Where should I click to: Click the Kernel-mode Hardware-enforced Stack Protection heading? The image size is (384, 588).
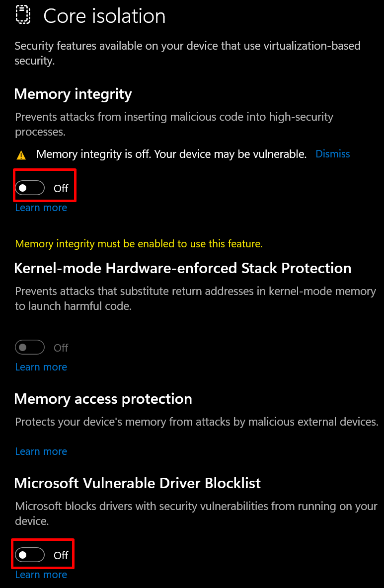tap(182, 268)
